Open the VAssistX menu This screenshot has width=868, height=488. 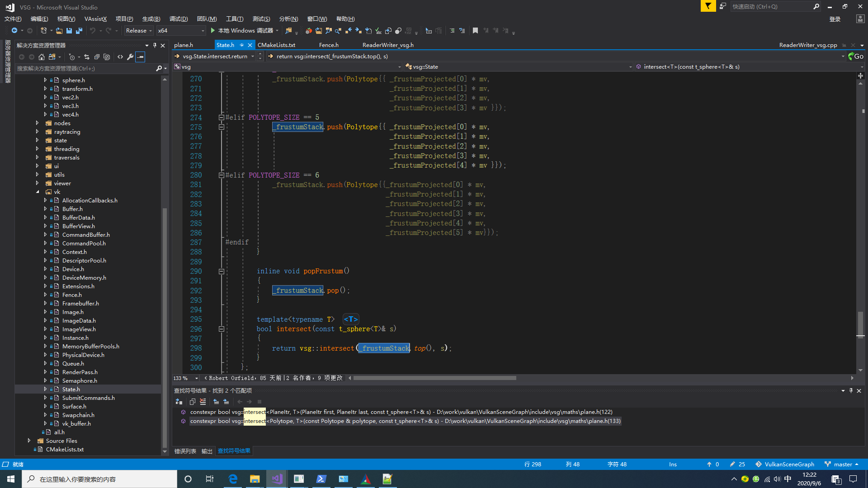95,19
